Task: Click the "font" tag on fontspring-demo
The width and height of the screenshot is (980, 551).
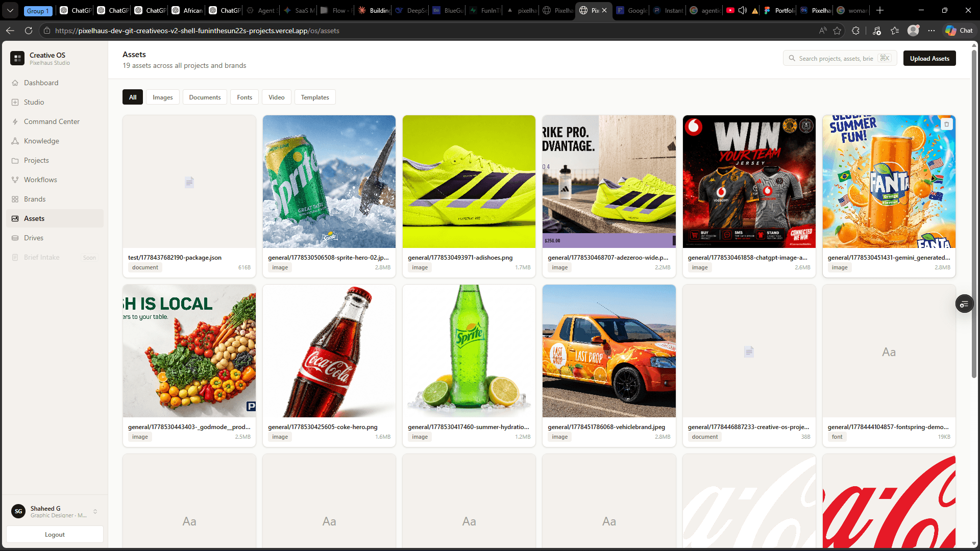Action: coord(837,437)
